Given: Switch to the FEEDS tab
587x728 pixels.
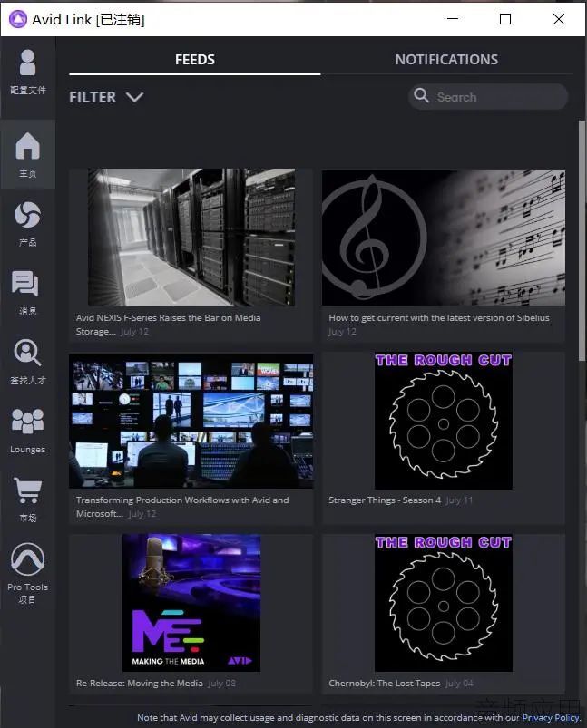Looking at the screenshot, I should (195, 60).
